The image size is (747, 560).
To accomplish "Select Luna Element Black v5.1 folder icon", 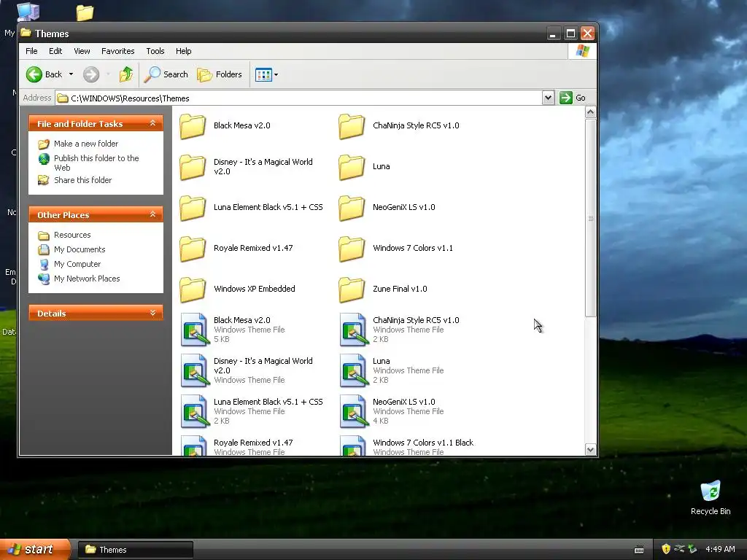I will pyautogui.click(x=193, y=208).
